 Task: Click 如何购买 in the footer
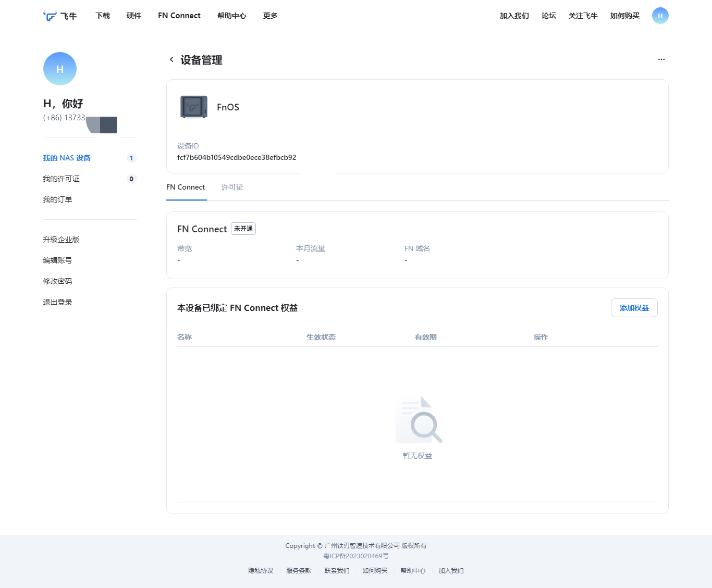(x=375, y=571)
